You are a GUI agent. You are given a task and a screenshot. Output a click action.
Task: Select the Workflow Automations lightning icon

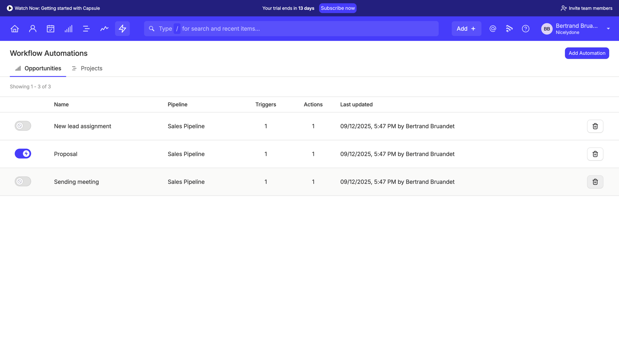coord(122,28)
